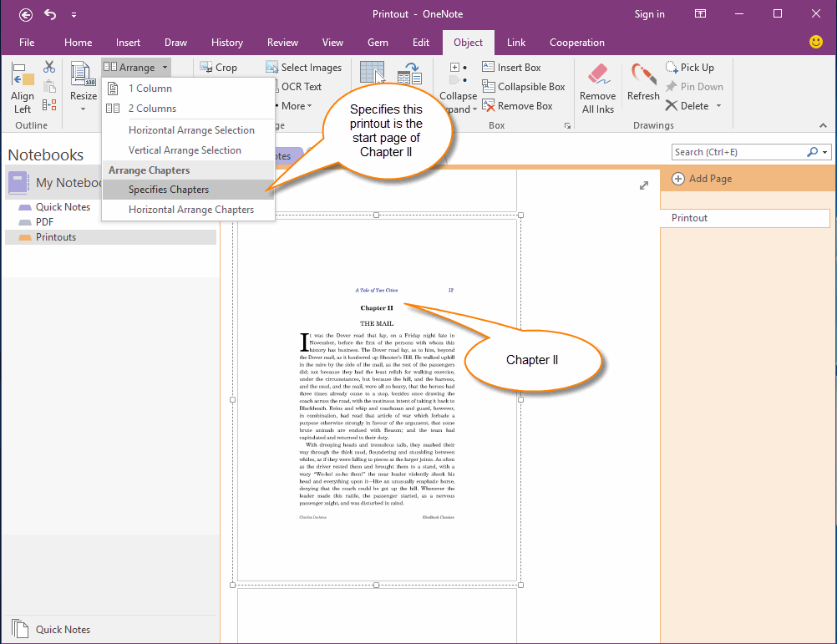Click the outline tree arrange icon
The width and height of the screenshot is (837, 644).
[x=49, y=105]
